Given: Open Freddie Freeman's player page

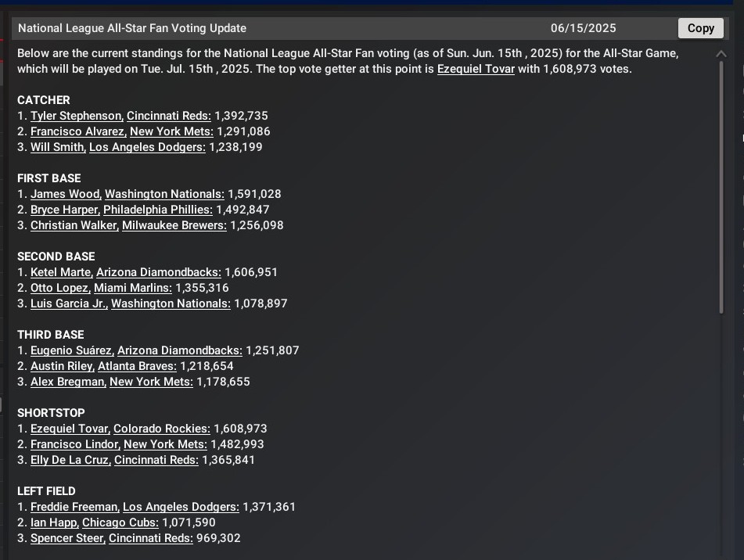Looking at the screenshot, I should [x=74, y=507].
